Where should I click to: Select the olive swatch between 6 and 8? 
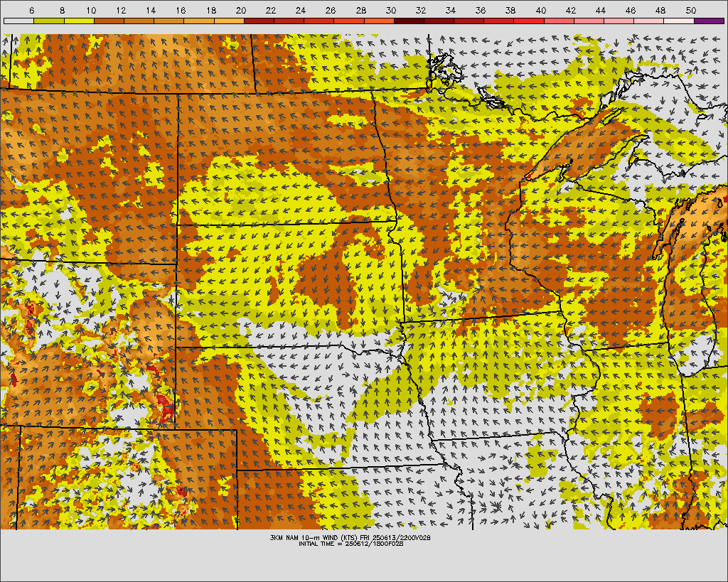pyautogui.click(x=49, y=21)
